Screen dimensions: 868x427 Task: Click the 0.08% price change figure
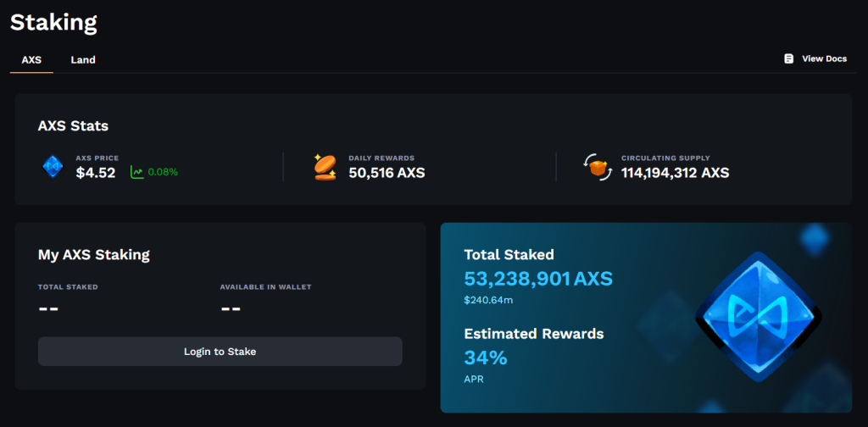163,172
